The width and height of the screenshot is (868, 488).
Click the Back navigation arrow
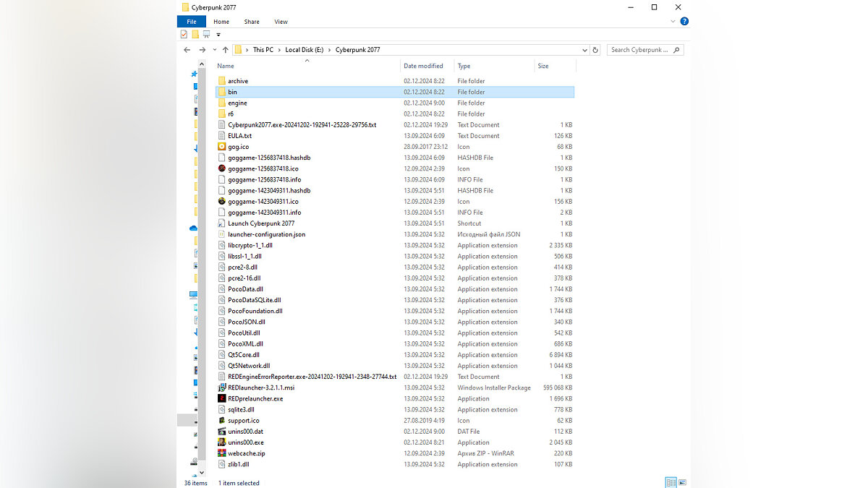(x=187, y=50)
